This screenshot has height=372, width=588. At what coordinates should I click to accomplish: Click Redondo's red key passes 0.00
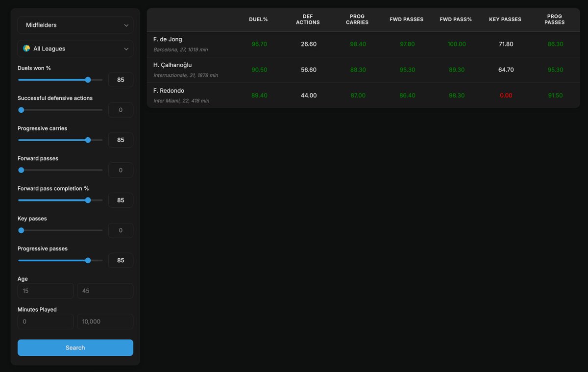pyautogui.click(x=506, y=96)
